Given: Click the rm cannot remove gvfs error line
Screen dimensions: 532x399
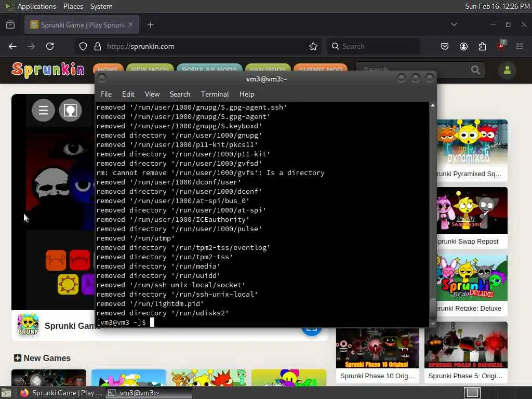Looking at the screenshot, I should pos(210,172).
